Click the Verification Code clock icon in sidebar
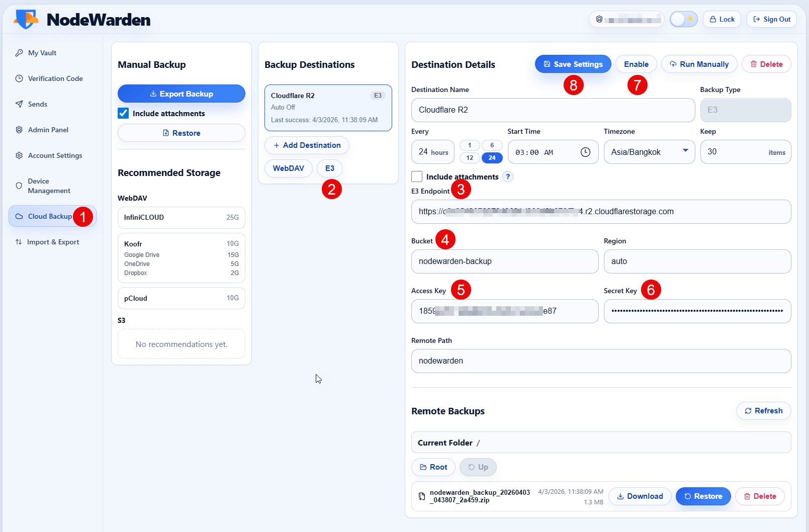Image resolution: width=809 pixels, height=532 pixels. (x=19, y=78)
